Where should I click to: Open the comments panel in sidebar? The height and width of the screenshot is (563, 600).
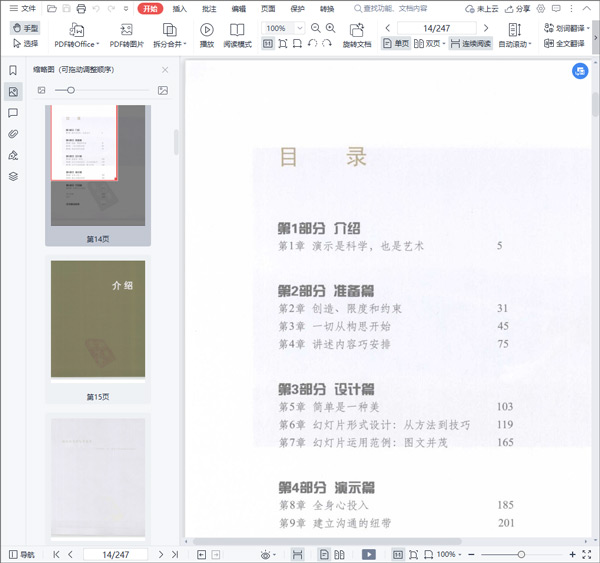point(13,113)
